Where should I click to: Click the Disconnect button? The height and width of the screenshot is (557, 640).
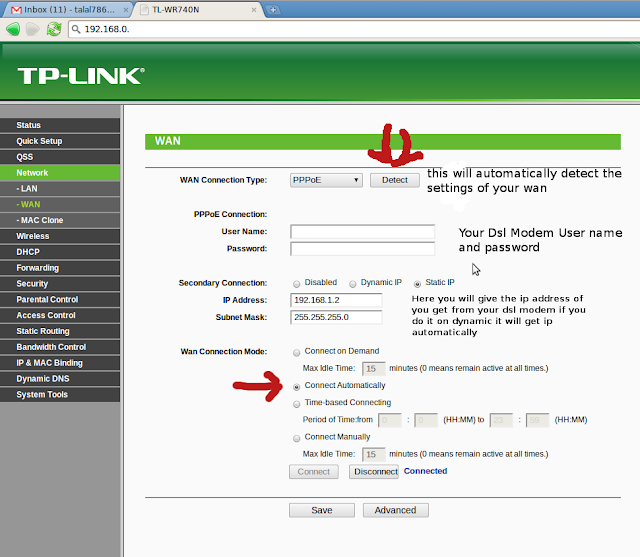click(373, 472)
